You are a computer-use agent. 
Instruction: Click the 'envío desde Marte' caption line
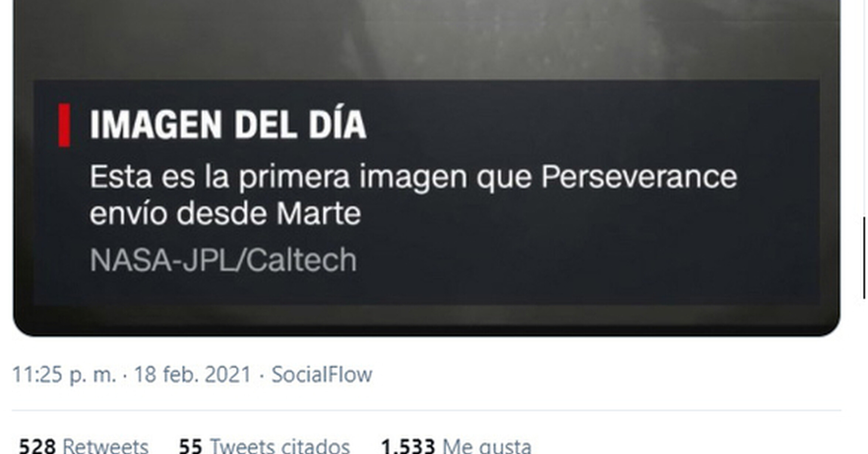(225, 213)
